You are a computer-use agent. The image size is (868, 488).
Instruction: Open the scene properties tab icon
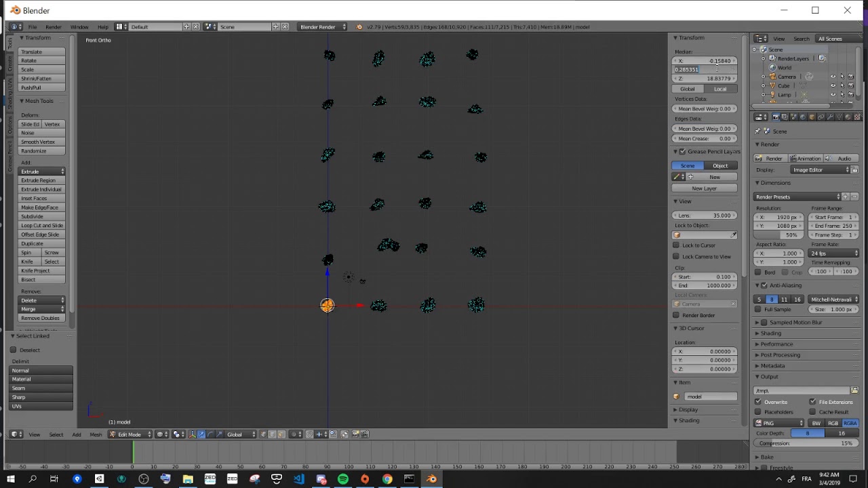click(x=793, y=117)
